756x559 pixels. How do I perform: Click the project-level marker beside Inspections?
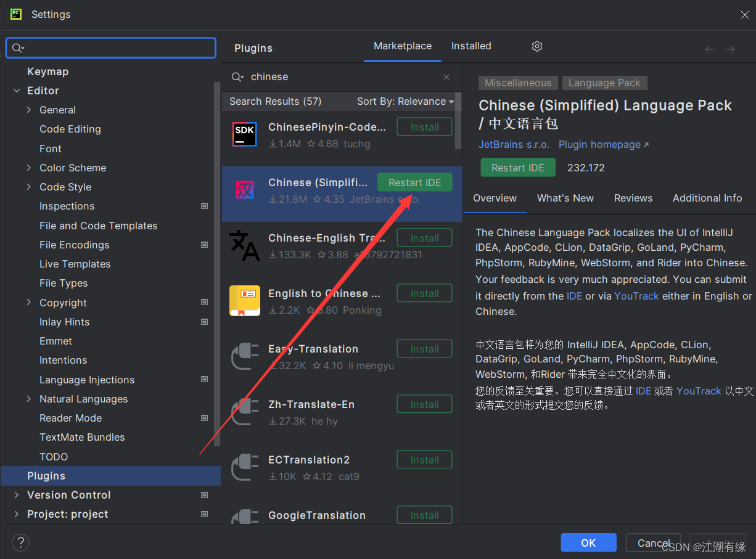(205, 206)
